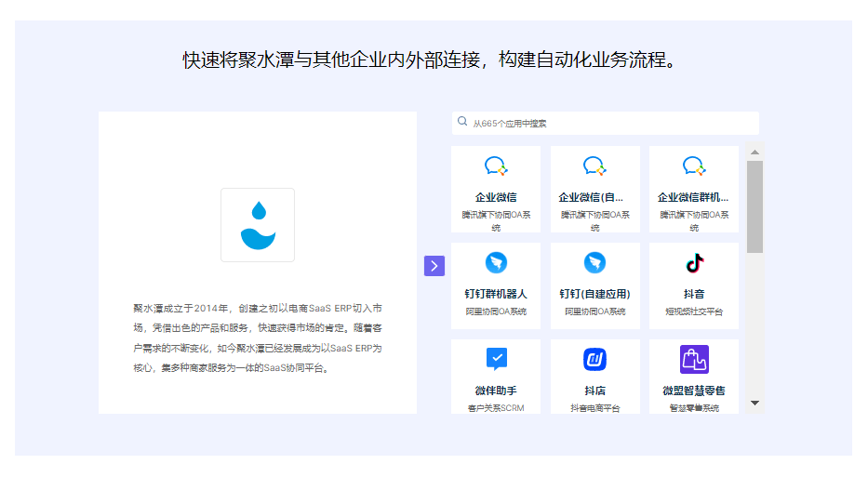Screen dimensions: 868x477
Task: Click the 短视频社交平台 description
Action: tap(694, 312)
